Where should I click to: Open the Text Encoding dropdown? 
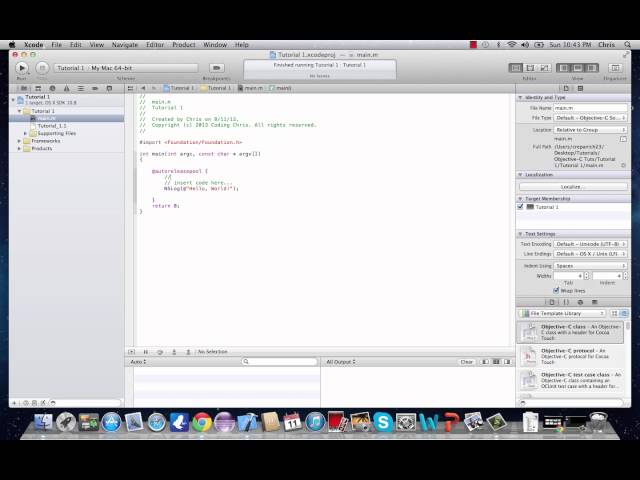[x=590, y=244]
